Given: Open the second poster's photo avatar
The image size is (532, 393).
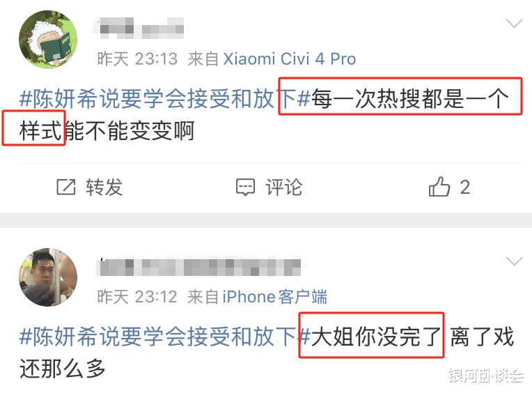Looking at the screenshot, I should (48, 277).
